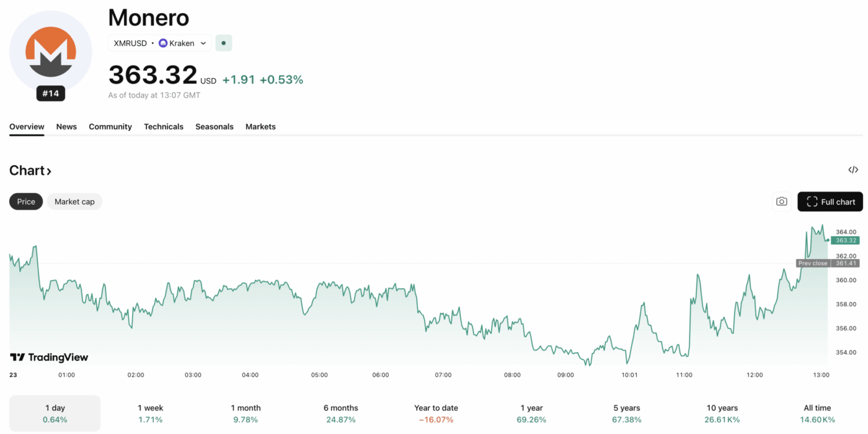Open the embed code icon
868x434 pixels.
click(x=853, y=170)
